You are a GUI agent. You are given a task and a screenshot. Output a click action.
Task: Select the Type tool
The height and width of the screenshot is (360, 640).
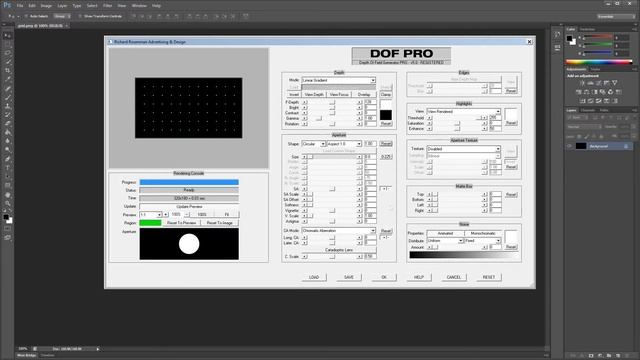8,168
